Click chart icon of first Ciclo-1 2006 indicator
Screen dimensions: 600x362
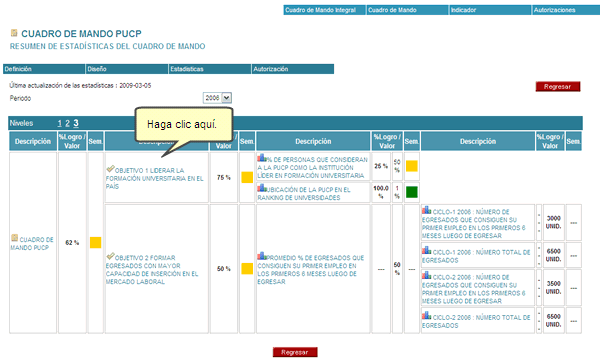427,210
